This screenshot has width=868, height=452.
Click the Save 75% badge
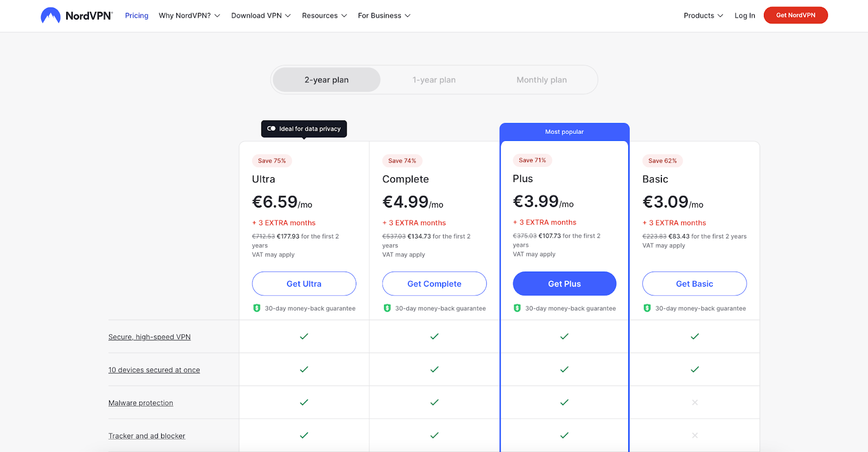coord(272,161)
